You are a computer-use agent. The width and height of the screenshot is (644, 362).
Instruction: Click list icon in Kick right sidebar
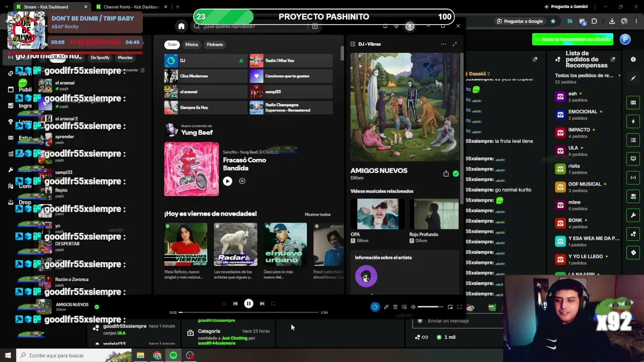coord(633,140)
